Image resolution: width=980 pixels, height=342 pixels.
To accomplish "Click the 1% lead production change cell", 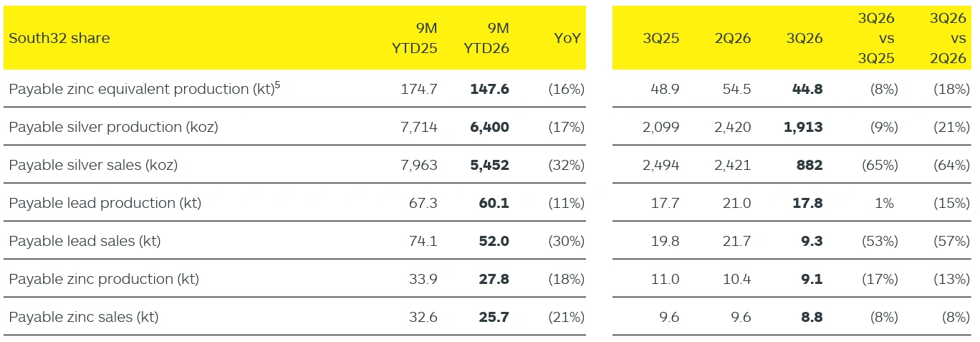I will [884, 203].
